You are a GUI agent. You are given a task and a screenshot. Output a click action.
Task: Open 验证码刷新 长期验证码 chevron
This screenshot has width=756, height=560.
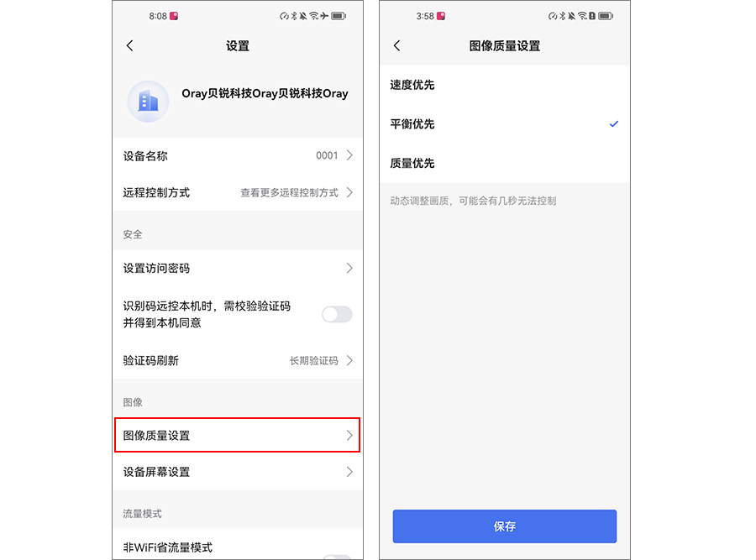coord(349,360)
